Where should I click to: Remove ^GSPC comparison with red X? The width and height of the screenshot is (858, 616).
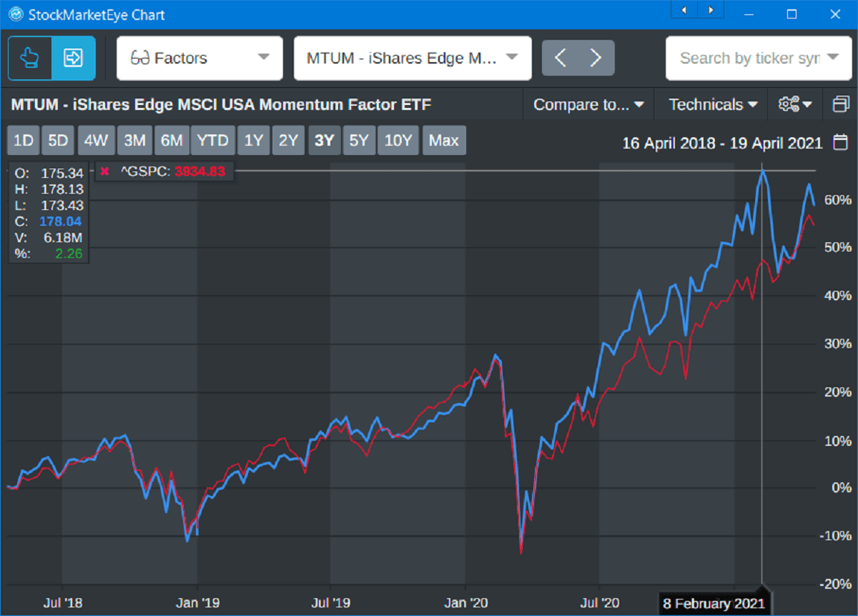104,172
